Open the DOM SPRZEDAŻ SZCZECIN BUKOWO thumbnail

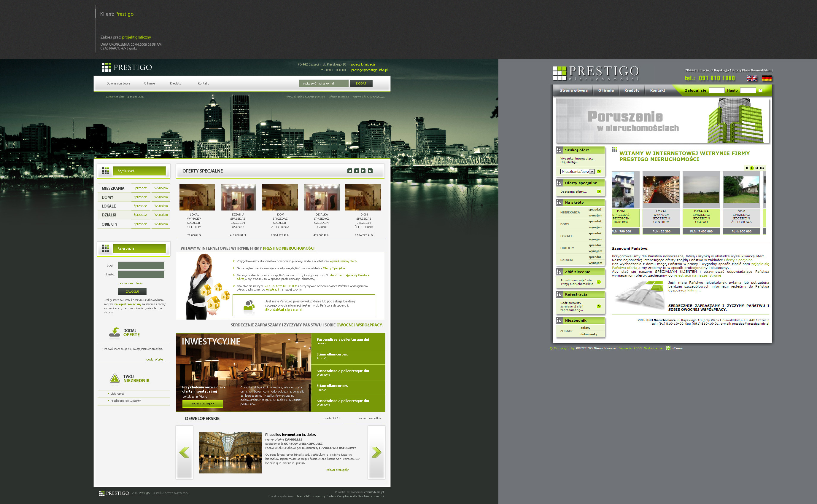(x=623, y=190)
